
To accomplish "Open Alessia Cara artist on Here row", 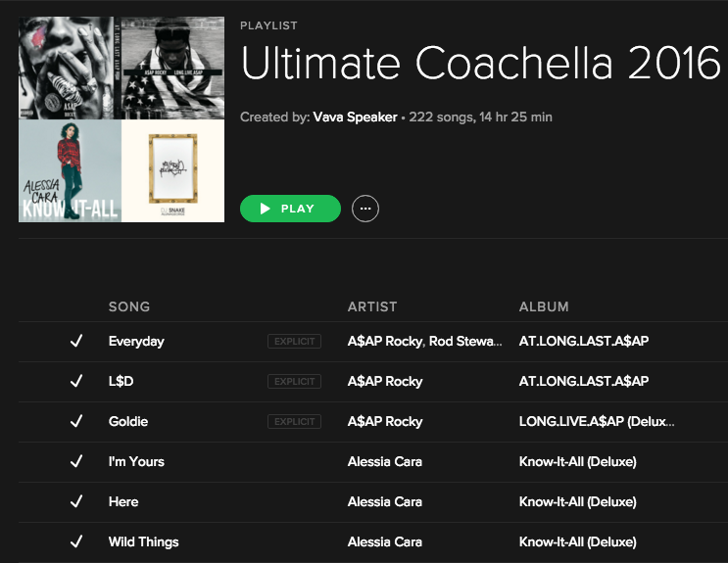I will [x=385, y=501].
